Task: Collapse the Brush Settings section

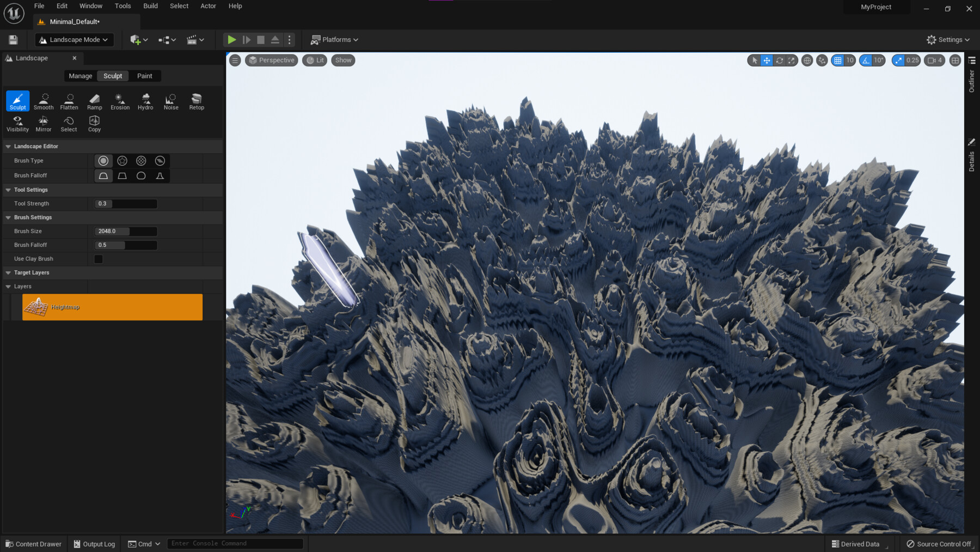Action: pyautogui.click(x=8, y=217)
